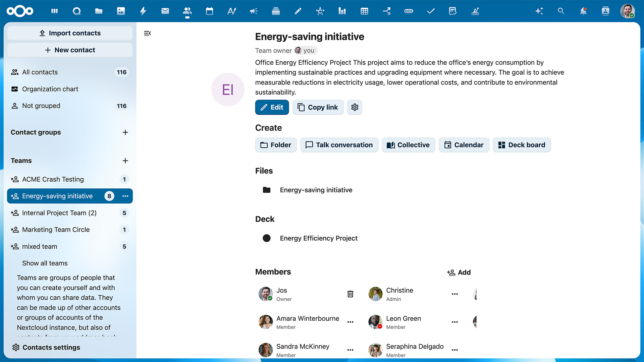Viewport: 644px width, 362px height.
Task: Click the Copy link button
Action: 318,107
